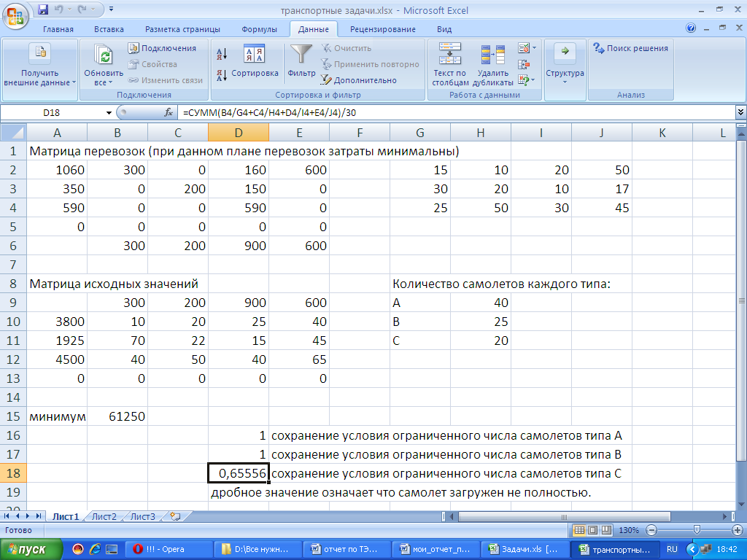
Task: Sort ascending A to Я
Action: coord(222,54)
